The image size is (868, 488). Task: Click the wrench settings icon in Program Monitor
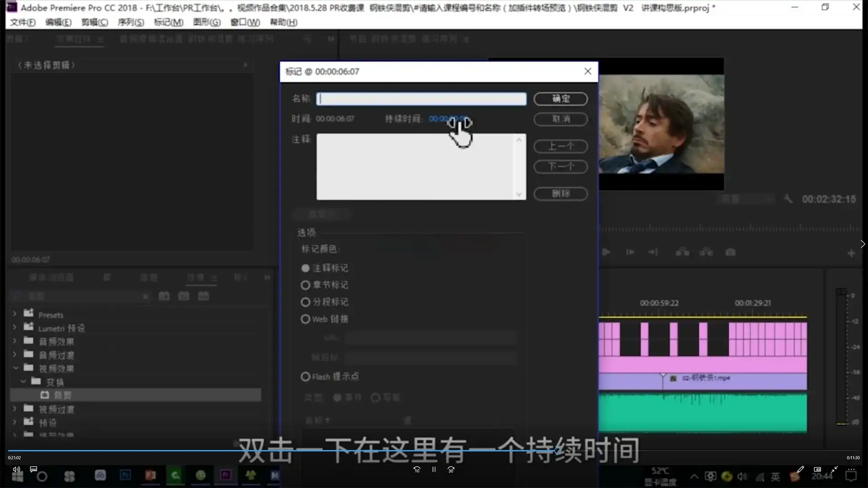point(788,199)
